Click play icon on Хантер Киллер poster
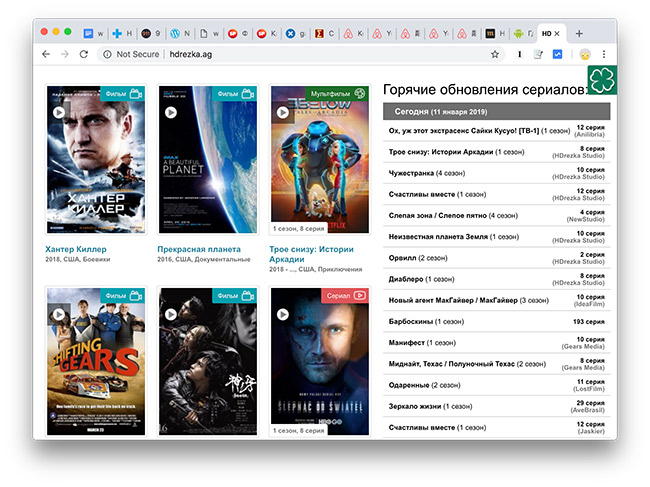 click(59, 113)
